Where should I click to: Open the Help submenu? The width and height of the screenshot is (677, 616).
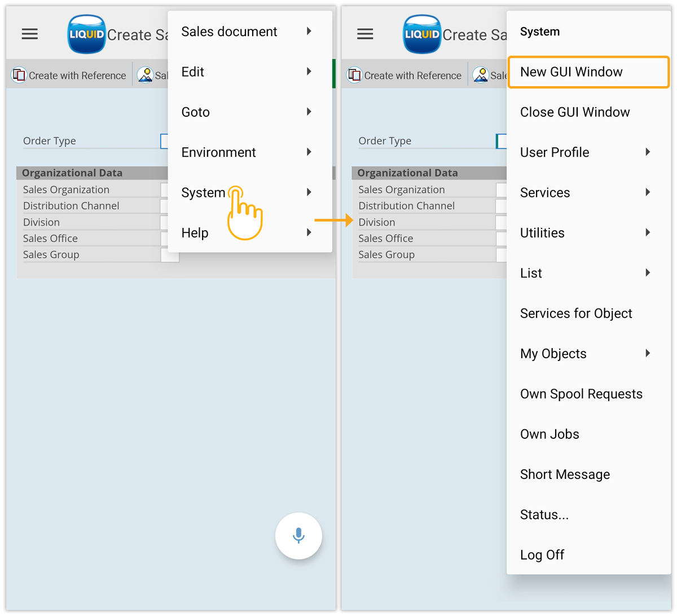(x=250, y=232)
